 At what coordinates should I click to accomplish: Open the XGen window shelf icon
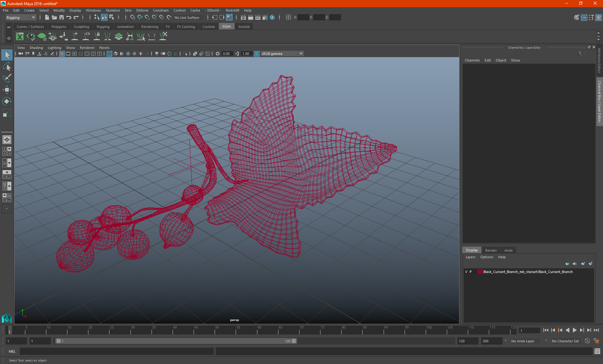click(x=20, y=37)
